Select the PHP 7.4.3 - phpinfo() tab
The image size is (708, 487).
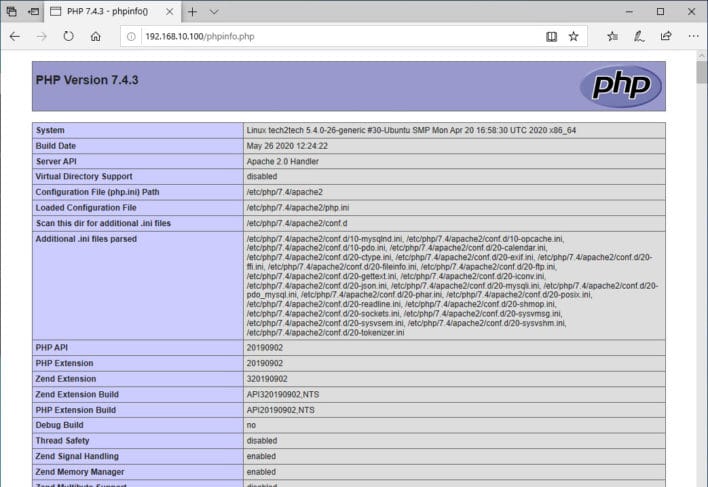113,12
